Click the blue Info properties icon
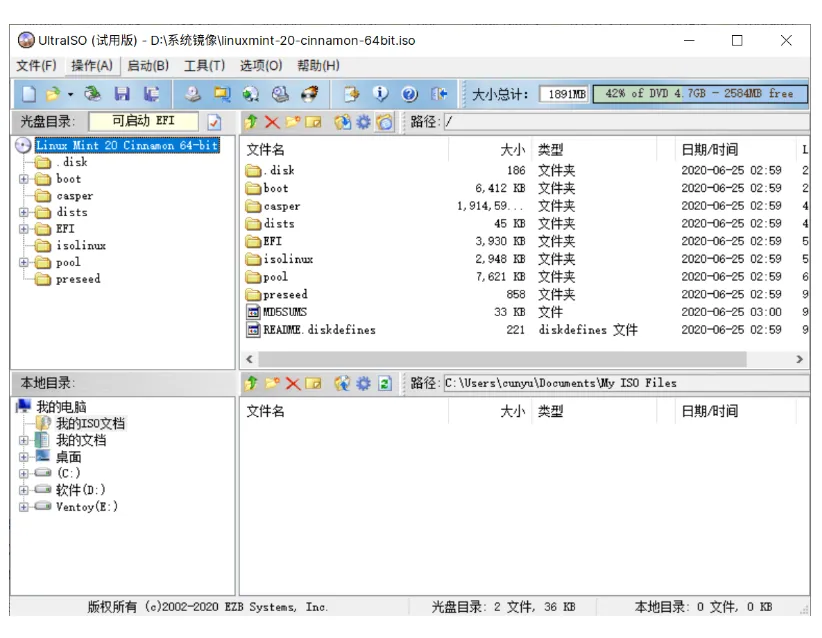 tap(381, 94)
